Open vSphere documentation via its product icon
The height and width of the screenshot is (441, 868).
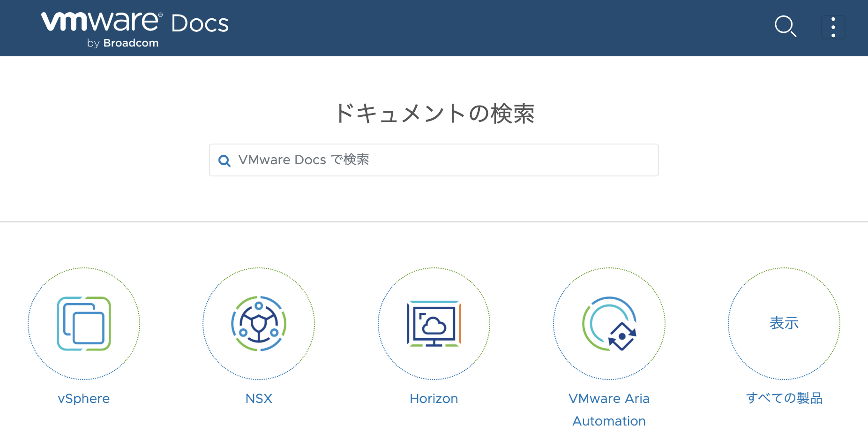84,323
